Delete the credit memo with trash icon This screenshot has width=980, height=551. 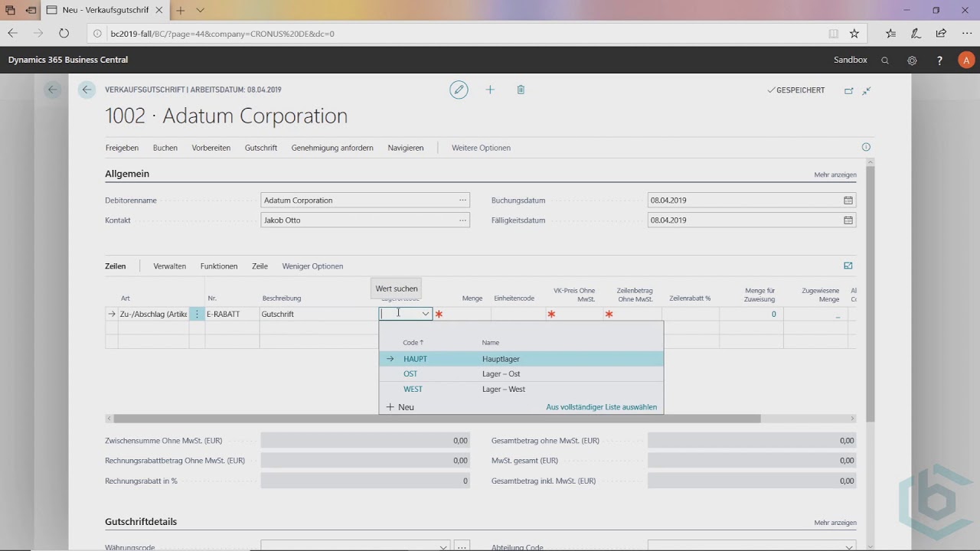click(521, 90)
